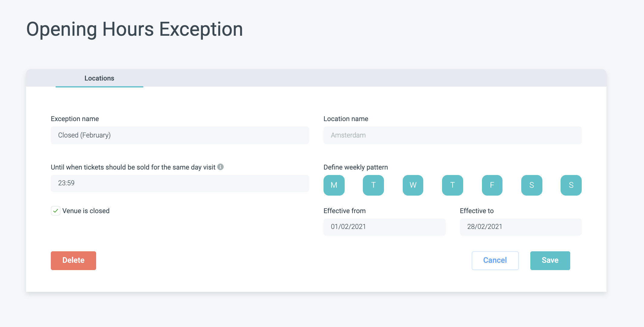Toggle Tuesday in the weekly pattern

373,185
